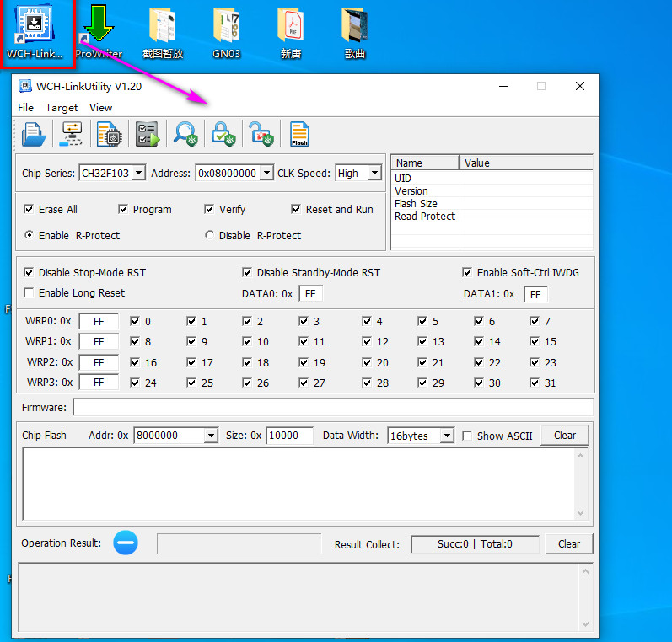The width and height of the screenshot is (672, 642).
Task: Select the Read-Protect row
Action: tap(492, 216)
